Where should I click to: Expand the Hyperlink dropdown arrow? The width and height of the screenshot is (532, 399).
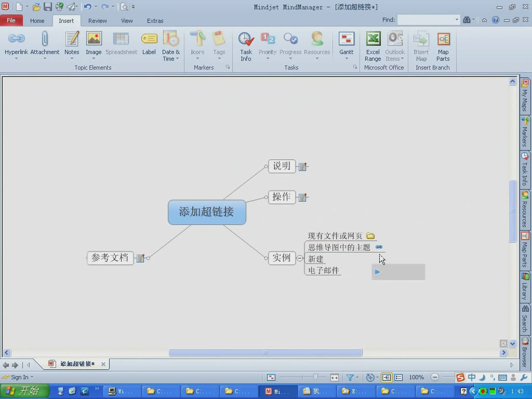click(16, 59)
